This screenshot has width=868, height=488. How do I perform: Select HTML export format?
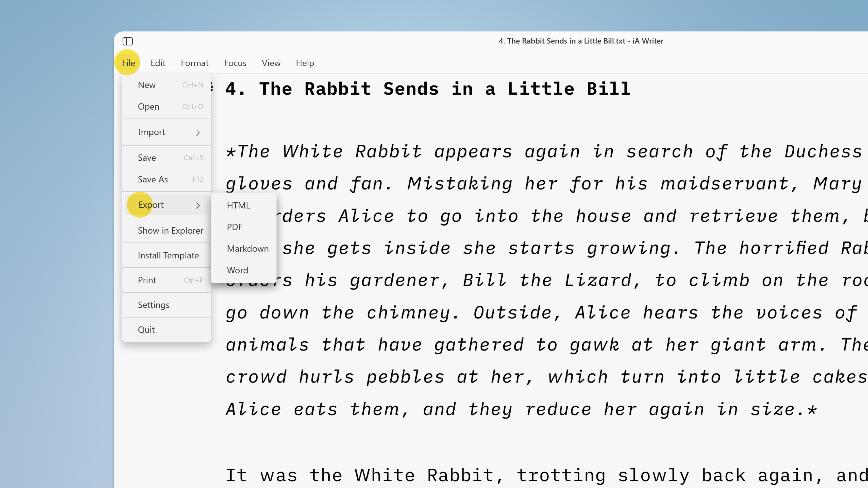pos(239,205)
